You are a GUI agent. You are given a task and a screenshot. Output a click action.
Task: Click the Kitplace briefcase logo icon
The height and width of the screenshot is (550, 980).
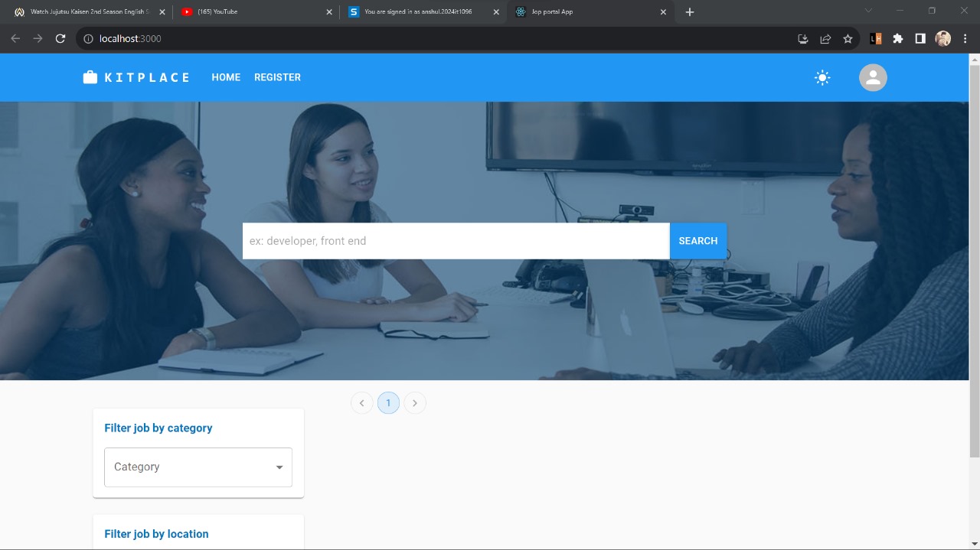[90, 77]
